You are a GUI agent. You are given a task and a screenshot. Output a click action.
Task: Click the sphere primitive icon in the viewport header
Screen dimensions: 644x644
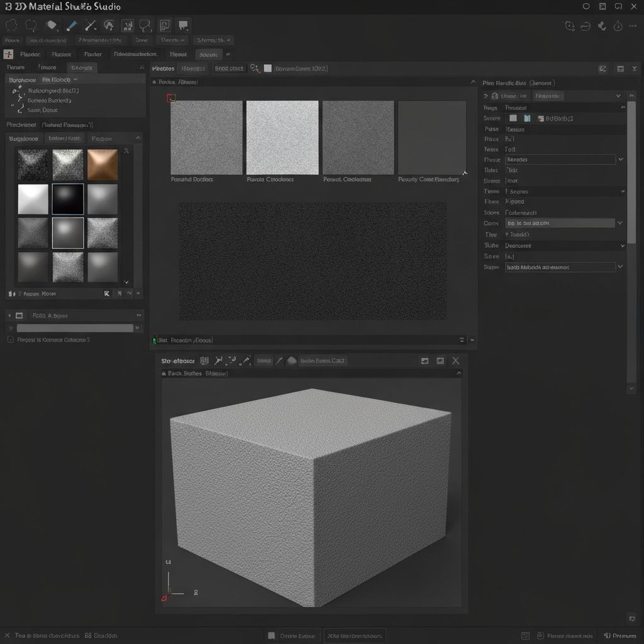click(x=292, y=360)
